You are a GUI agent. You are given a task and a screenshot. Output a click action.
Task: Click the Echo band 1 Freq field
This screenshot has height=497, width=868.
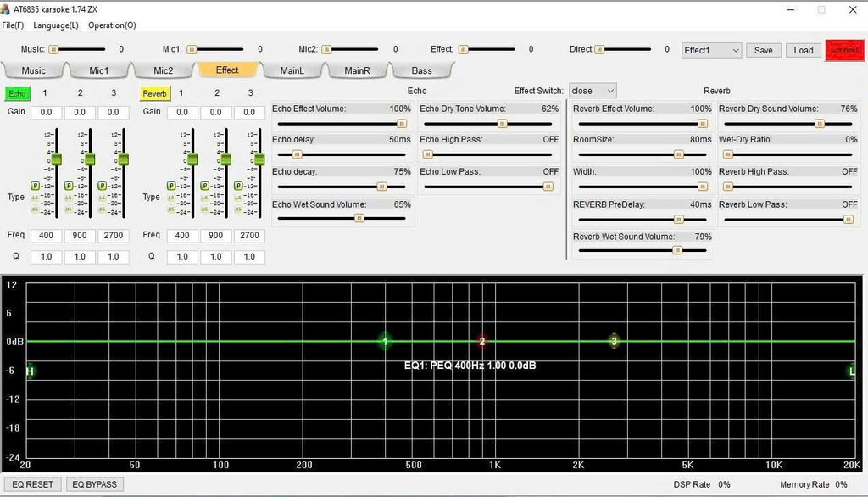[x=46, y=235]
